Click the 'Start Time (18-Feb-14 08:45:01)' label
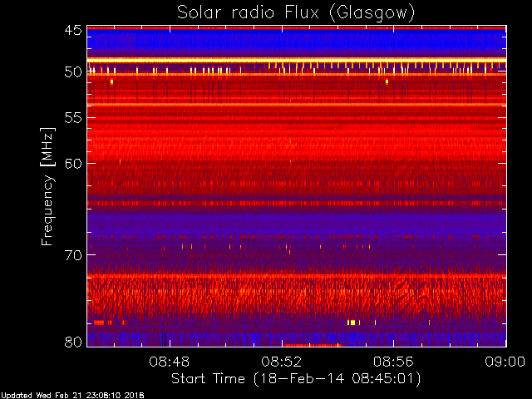Viewport: 532px width, 399px height. [x=296, y=379]
